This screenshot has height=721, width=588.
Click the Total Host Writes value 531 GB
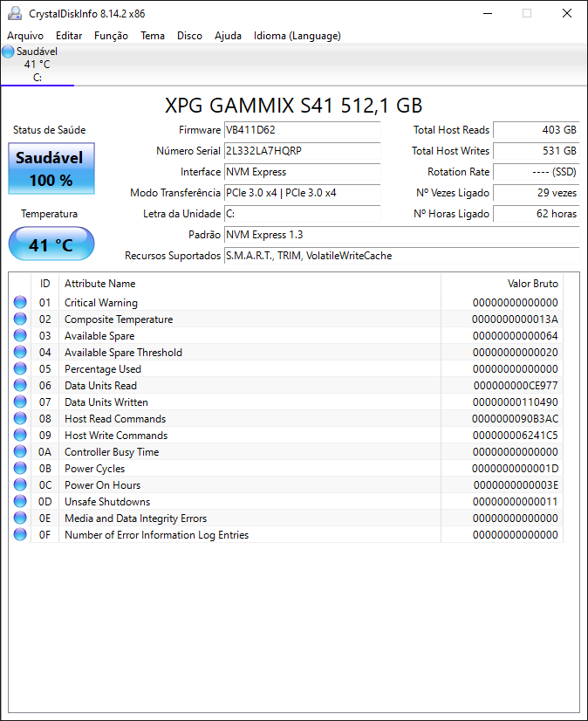(x=536, y=151)
